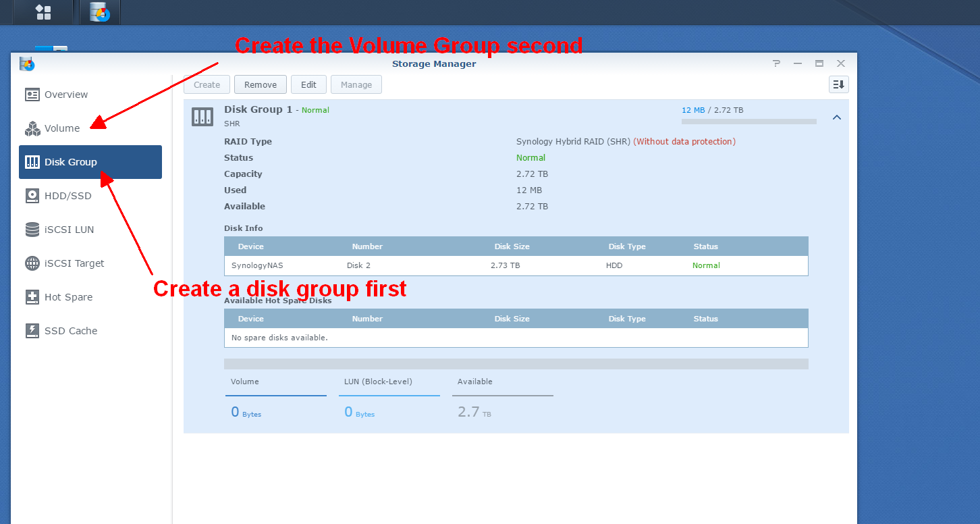Click the HDD/SSD drive icon

[x=32, y=196]
